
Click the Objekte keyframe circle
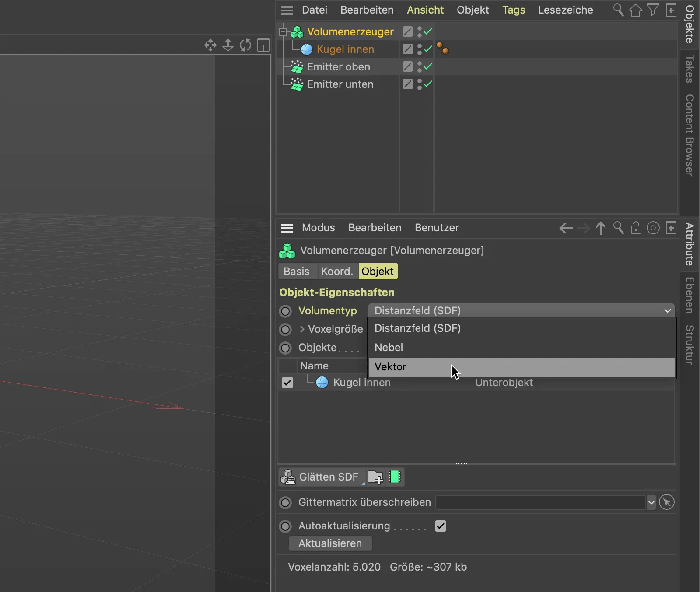click(x=285, y=348)
